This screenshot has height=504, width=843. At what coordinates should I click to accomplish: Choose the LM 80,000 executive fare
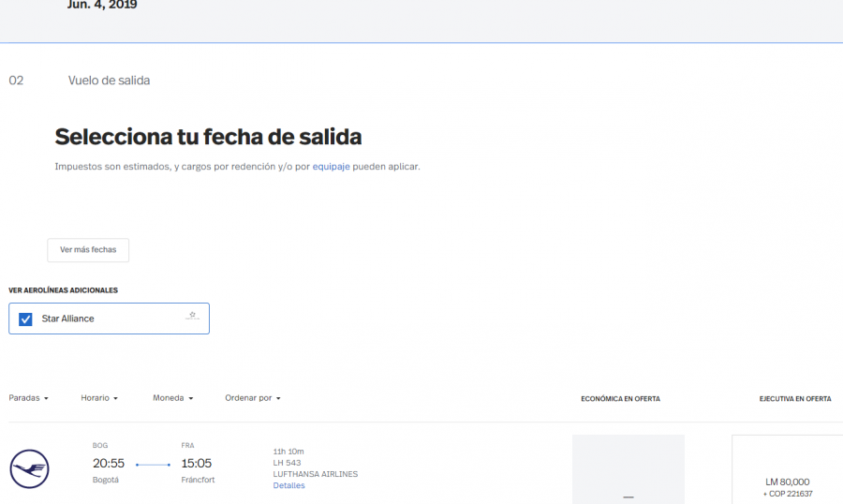787,482
